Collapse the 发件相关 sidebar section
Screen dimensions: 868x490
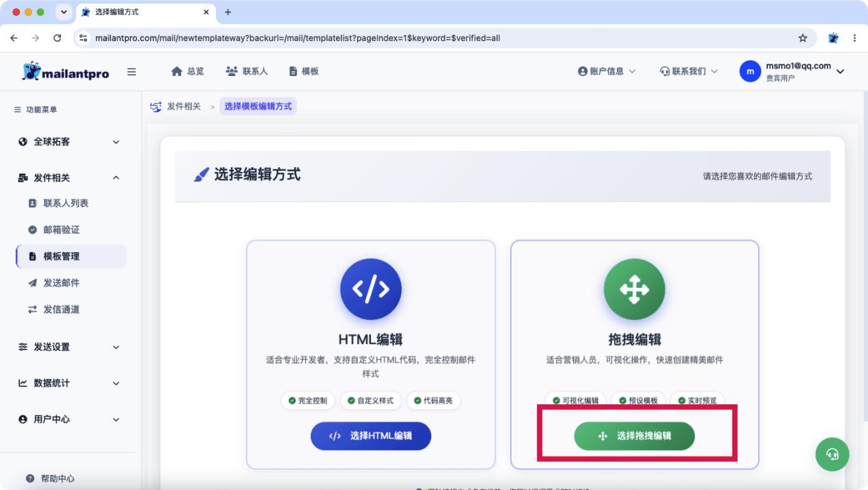69,177
